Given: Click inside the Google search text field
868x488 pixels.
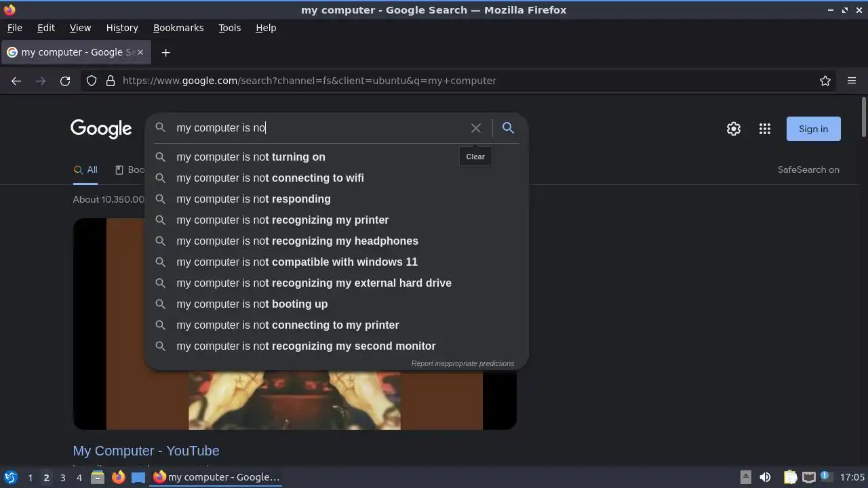Looking at the screenshot, I should click(x=319, y=128).
